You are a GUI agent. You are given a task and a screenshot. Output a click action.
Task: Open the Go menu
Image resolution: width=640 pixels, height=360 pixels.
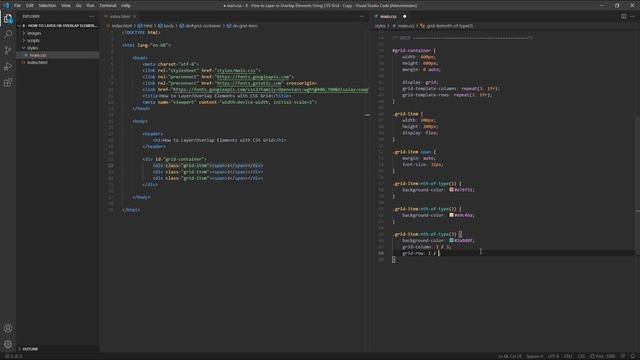(78, 6)
